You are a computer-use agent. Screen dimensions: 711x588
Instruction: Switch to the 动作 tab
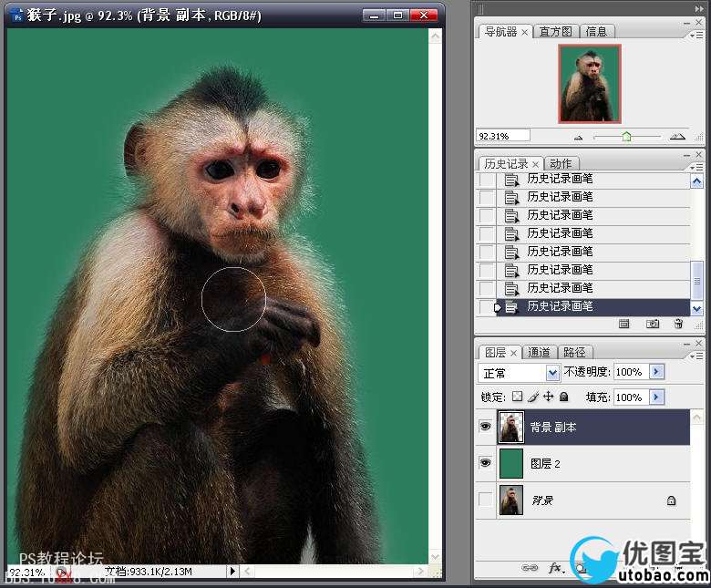coord(561,164)
